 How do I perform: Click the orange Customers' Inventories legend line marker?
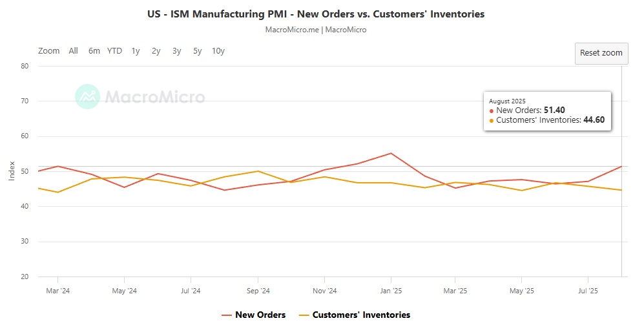point(304,315)
